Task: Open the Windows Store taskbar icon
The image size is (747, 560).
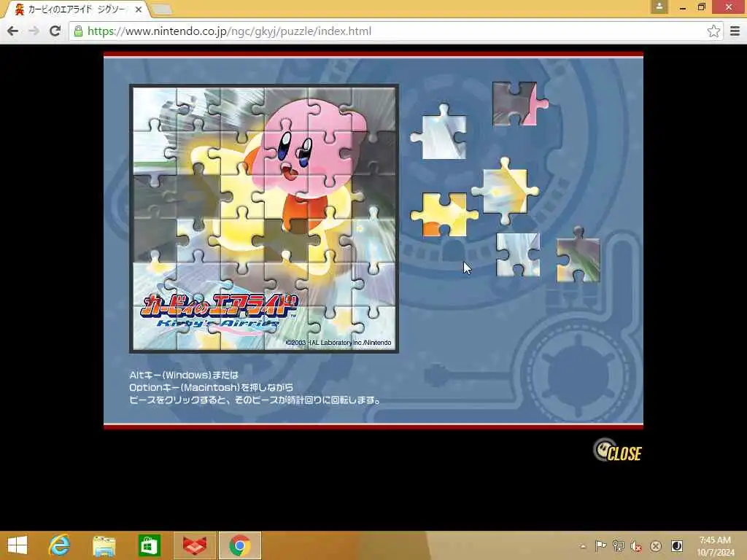Action: point(149,545)
